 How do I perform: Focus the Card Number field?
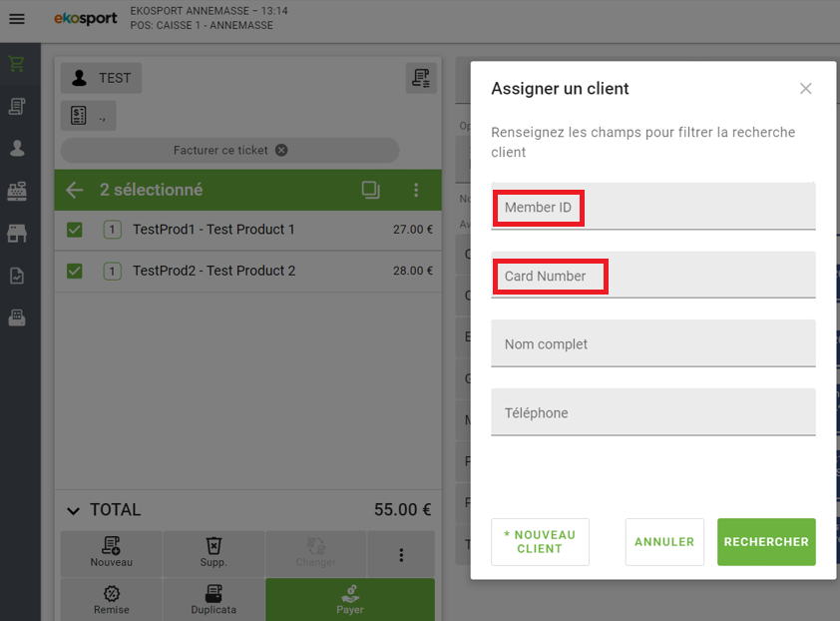click(653, 275)
